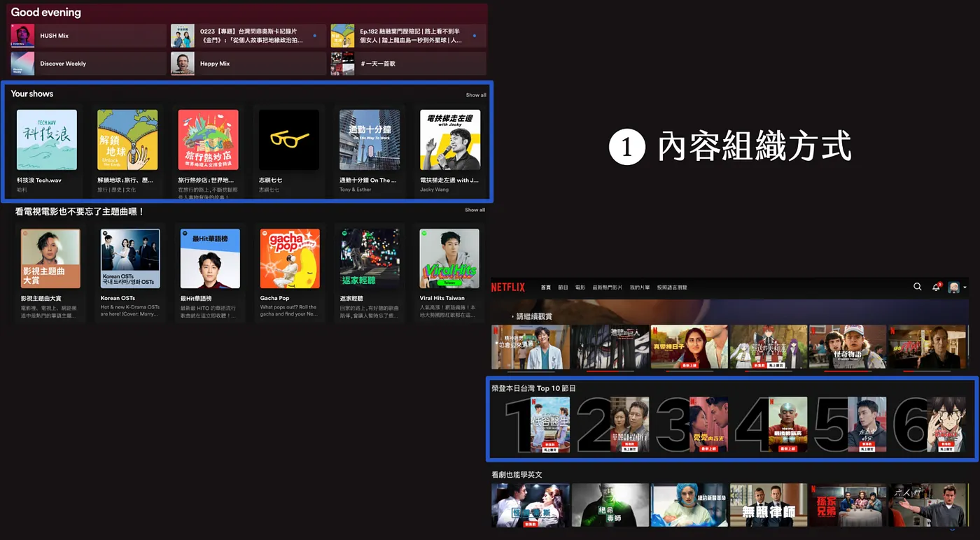
Task: Resume 怪奇物語 in continue watching row
Action: (x=848, y=347)
